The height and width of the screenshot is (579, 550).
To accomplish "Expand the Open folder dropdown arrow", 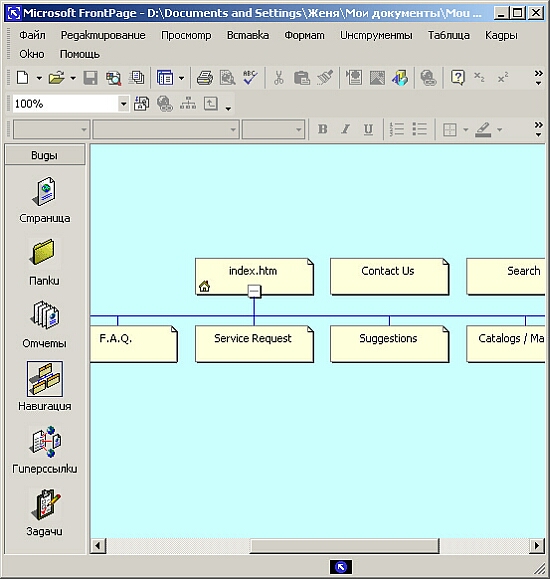I will pyautogui.click(x=73, y=78).
